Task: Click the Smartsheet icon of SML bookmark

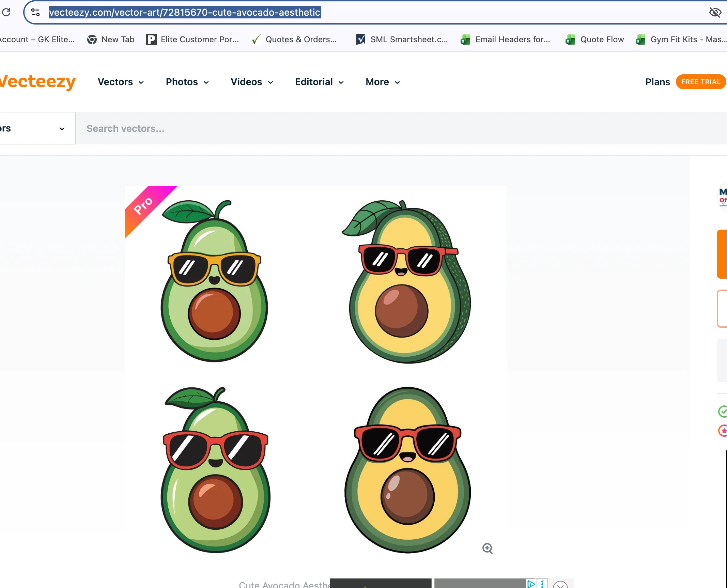Action: [x=360, y=40]
